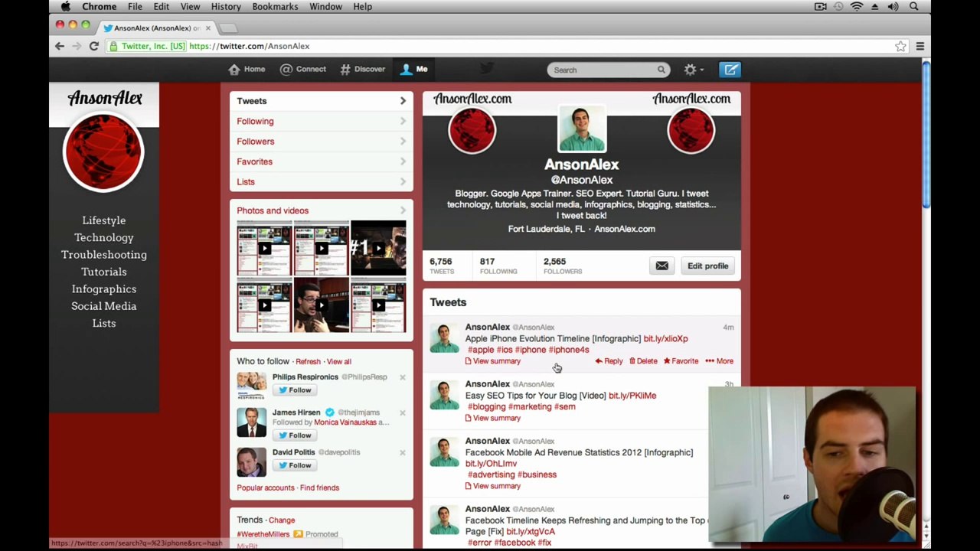
Task: Reload the page
Action: [93, 46]
